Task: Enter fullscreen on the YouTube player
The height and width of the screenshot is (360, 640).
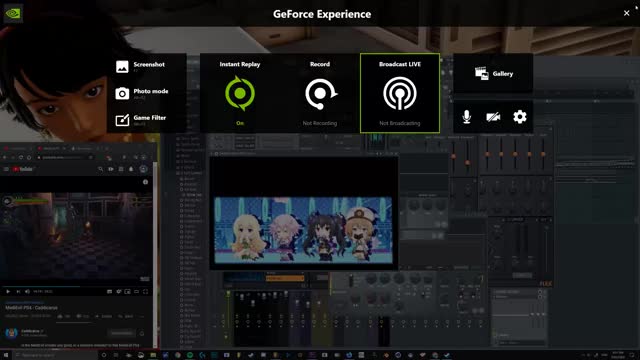Action: point(145,291)
